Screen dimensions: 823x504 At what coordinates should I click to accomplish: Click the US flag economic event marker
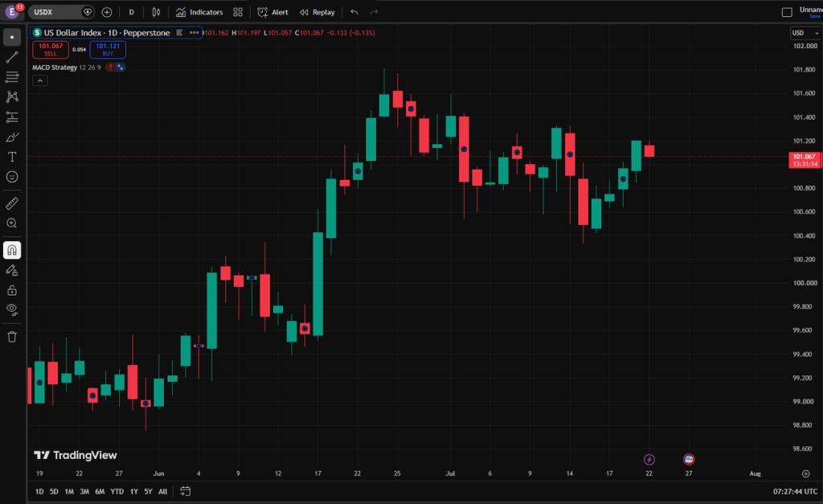pyautogui.click(x=689, y=460)
